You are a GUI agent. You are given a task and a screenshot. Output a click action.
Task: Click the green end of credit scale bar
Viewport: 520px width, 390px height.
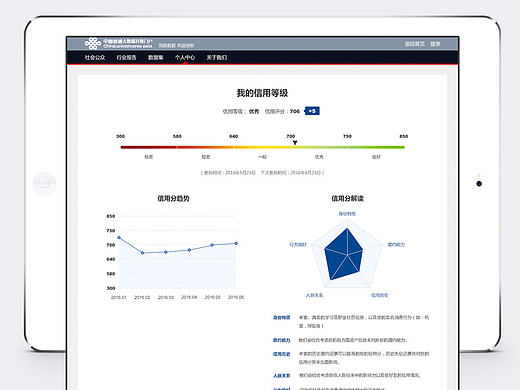(x=376, y=147)
